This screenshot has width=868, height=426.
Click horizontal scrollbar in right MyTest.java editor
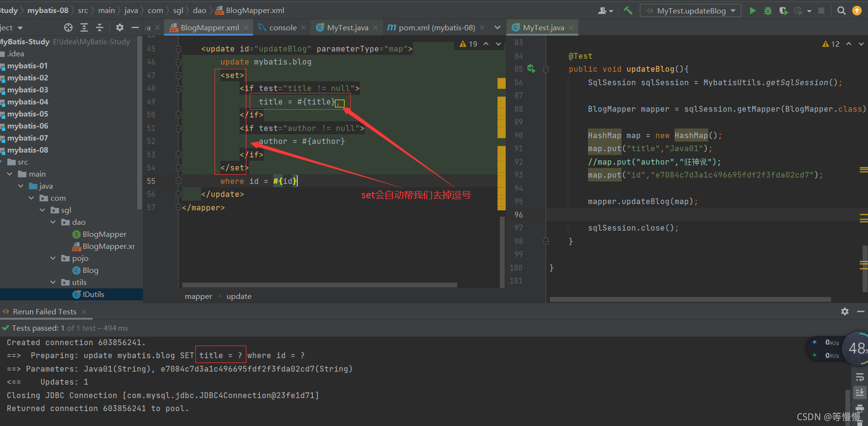690,299
